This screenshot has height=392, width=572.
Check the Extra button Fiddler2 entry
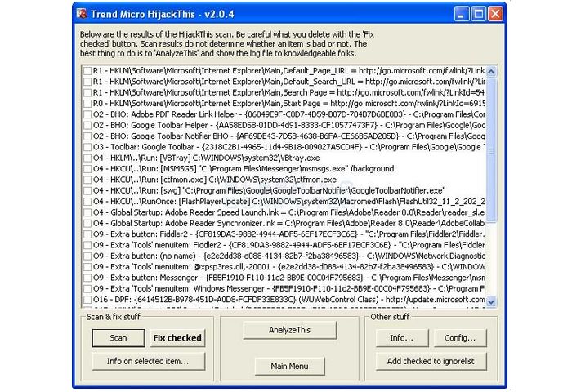pos(87,234)
